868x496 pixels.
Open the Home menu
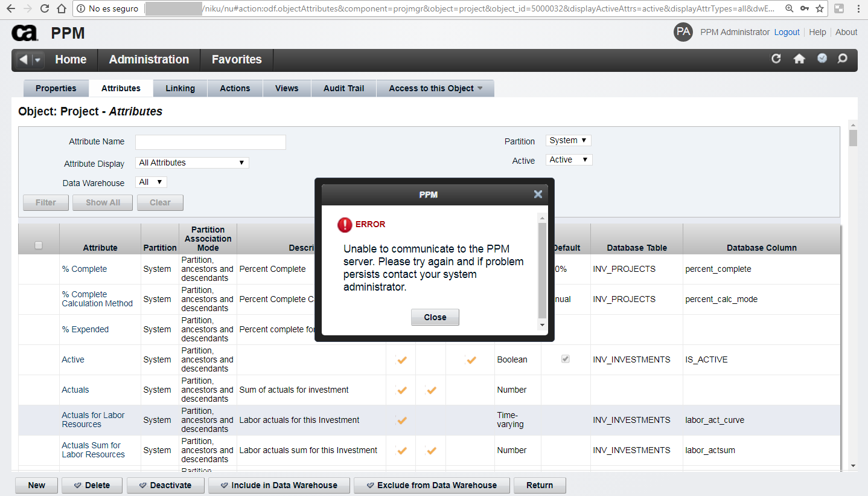point(71,60)
